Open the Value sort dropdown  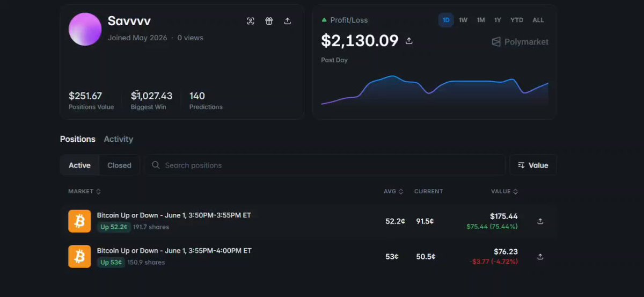533,165
